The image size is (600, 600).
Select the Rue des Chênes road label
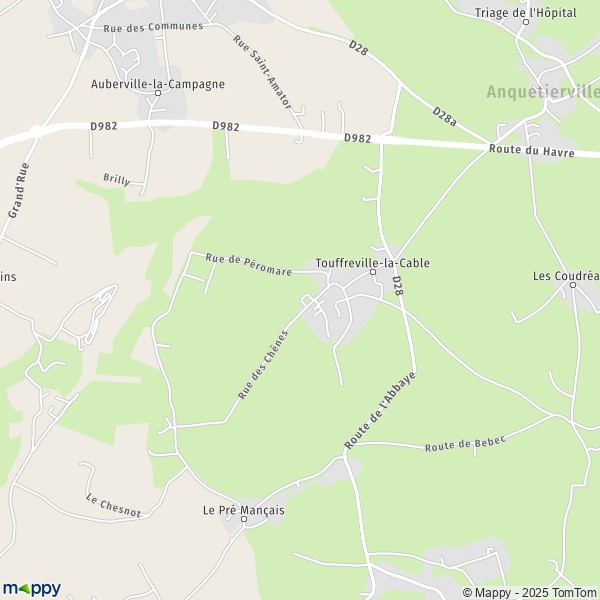tap(263, 365)
